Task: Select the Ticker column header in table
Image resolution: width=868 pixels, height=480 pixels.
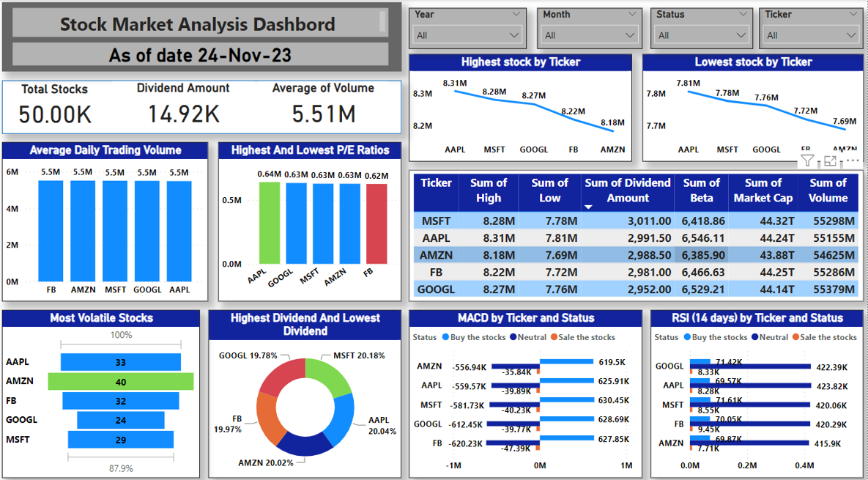Action: (436, 184)
